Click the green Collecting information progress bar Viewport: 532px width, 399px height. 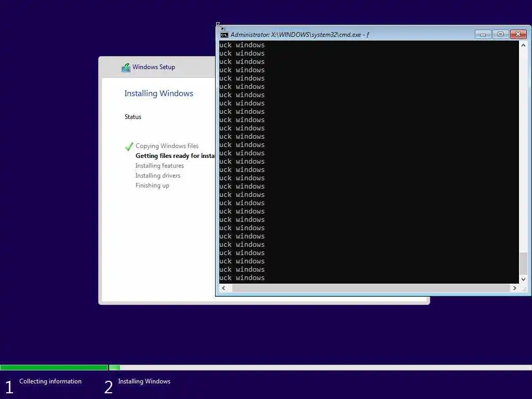54,367
